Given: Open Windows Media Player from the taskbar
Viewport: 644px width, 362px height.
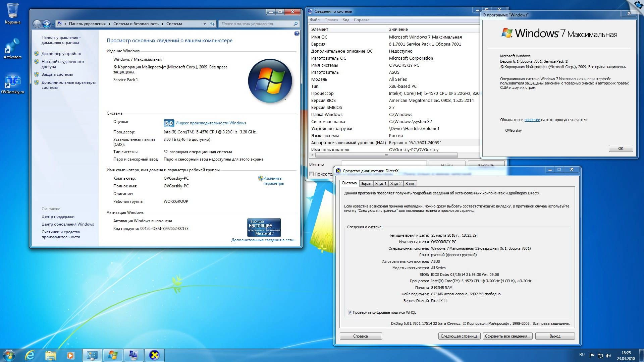Looking at the screenshot, I should point(71,355).
